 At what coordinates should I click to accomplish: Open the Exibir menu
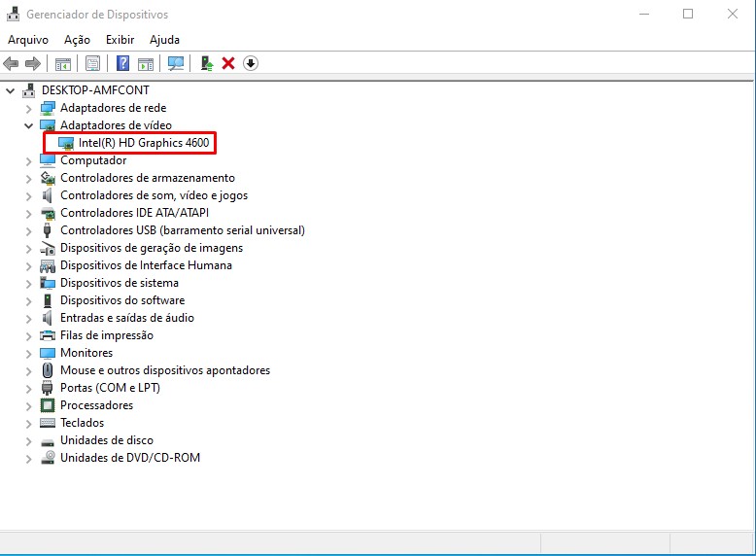[120, 40]
